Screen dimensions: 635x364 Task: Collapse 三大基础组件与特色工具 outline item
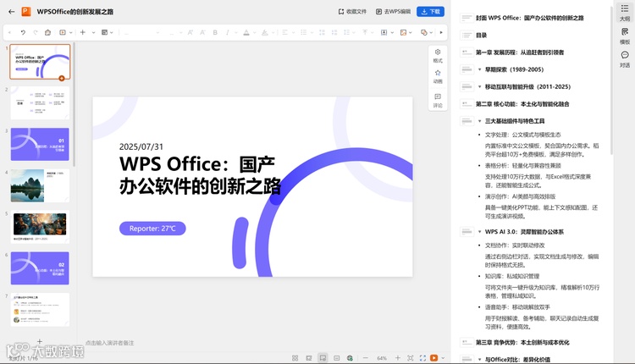[x=479, y=121]
